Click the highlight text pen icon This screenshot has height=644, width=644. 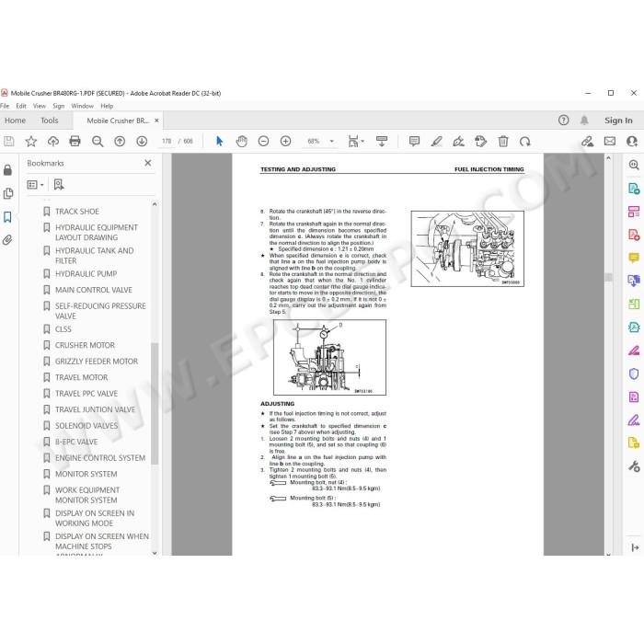pyautogui.click(x=436, y=142)
